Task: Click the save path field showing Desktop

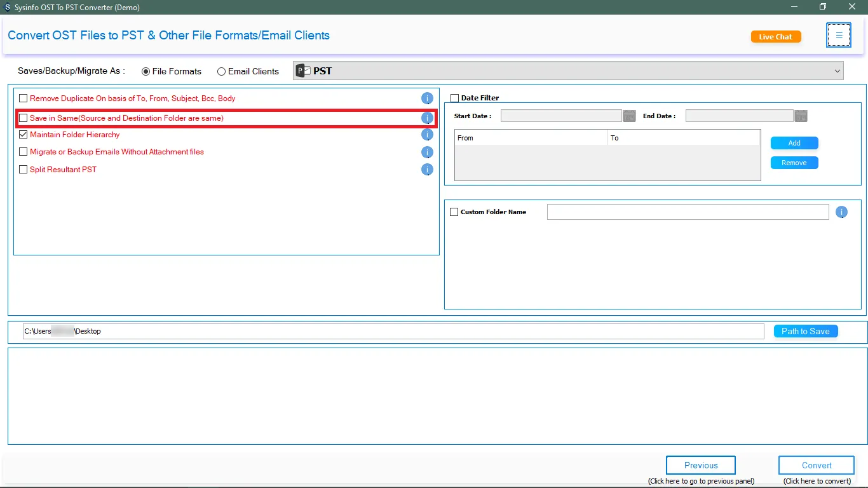Action: 393,331
